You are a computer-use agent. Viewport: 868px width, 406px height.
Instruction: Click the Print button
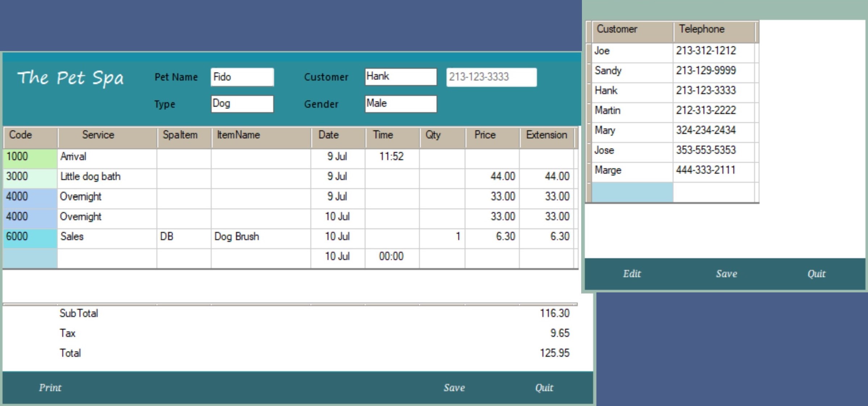point(50,388)
